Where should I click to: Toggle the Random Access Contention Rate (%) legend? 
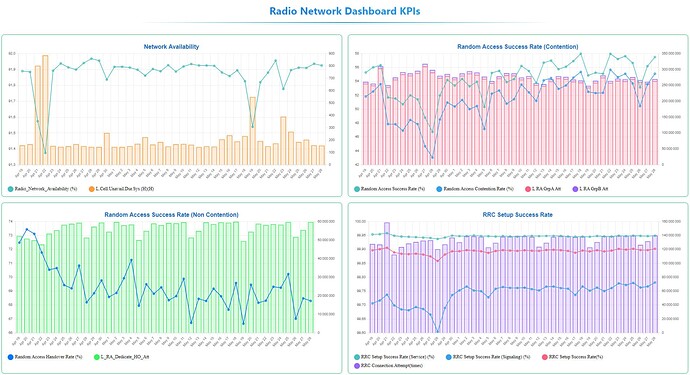tap(475, 189)
